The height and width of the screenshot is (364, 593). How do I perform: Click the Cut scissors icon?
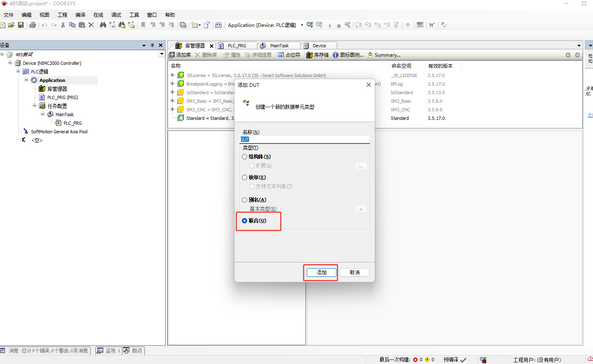(63, 25)
